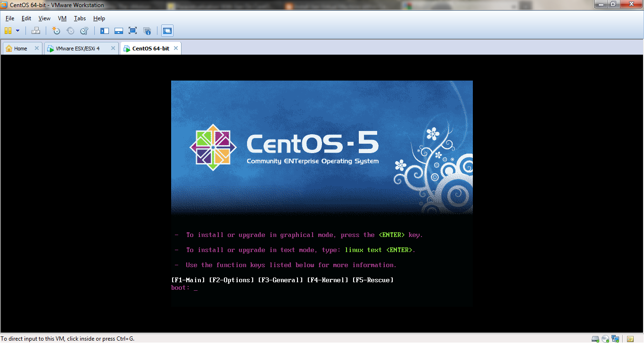Click the green "linux text <ENTER>" text
This screenshot has width=644, height=343.
379,250
